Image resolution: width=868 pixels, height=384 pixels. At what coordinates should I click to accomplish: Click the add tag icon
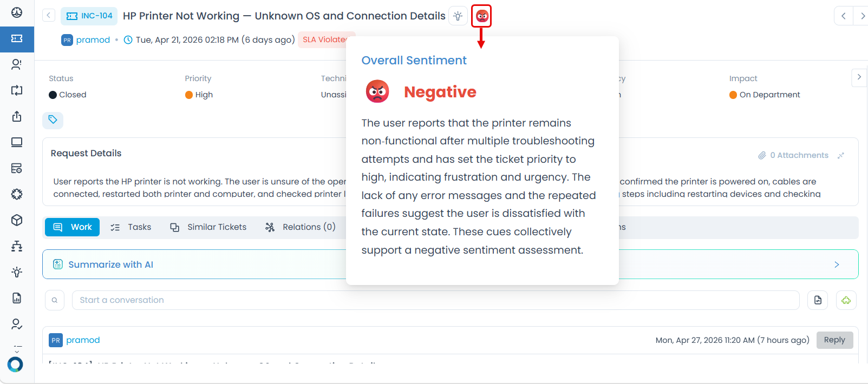tap(53, 120)
